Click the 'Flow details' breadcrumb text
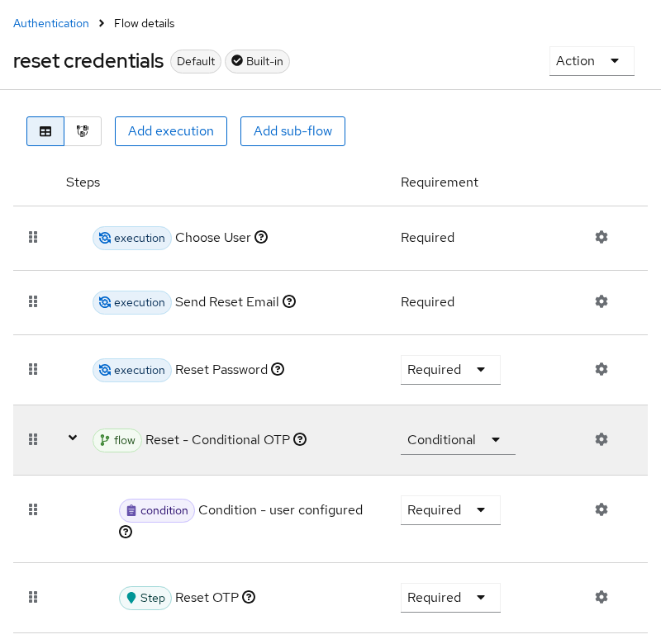661x644 pixels. 144,23
